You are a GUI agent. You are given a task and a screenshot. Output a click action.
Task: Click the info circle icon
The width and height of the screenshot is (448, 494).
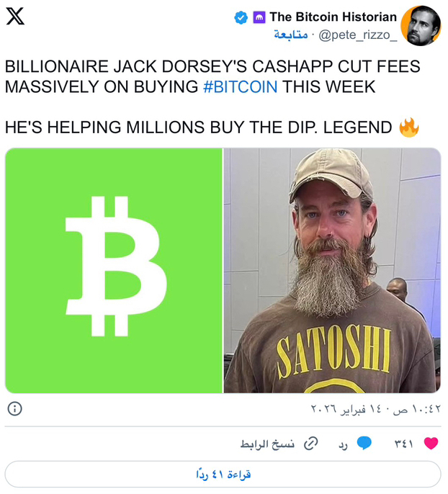[x=14, y=409]
